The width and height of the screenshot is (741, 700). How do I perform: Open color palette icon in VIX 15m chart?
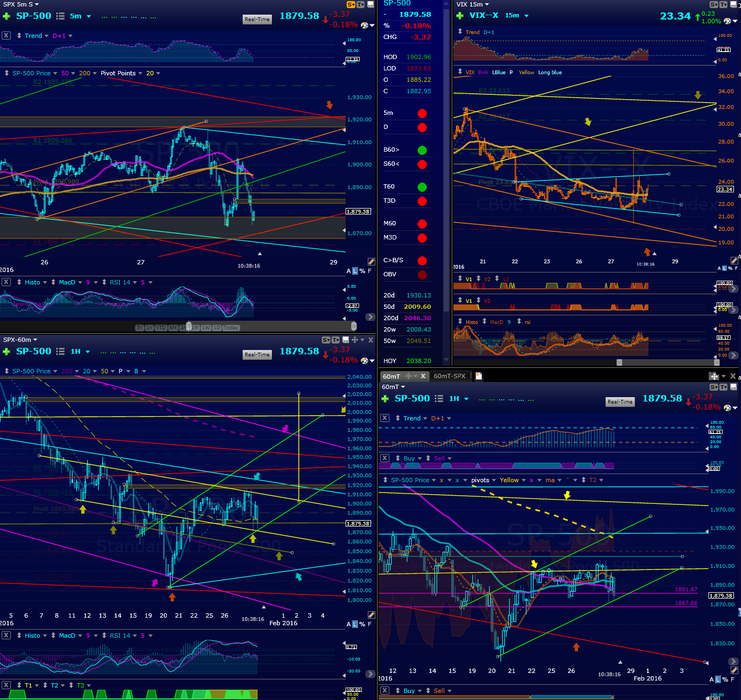pyautogui.click(x=728, y=21)
